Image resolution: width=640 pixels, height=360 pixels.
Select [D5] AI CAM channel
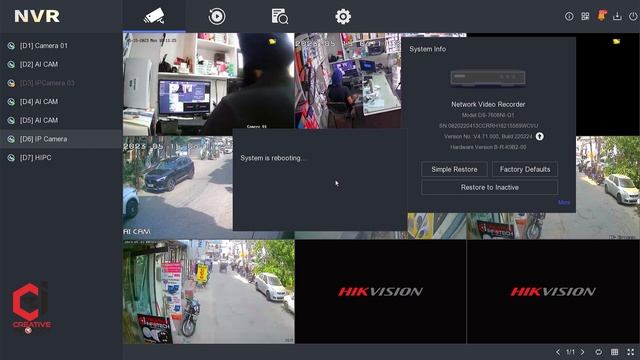pos(61,120)
